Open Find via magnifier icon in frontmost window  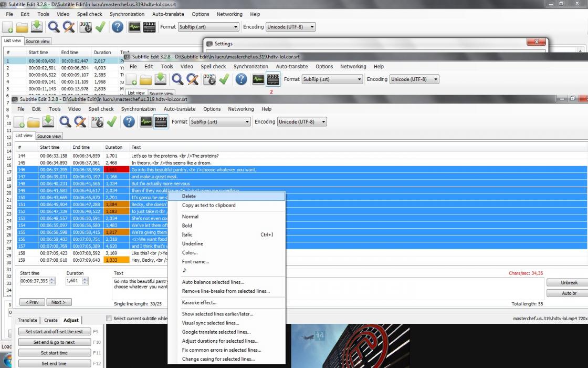tap(65, 122)
